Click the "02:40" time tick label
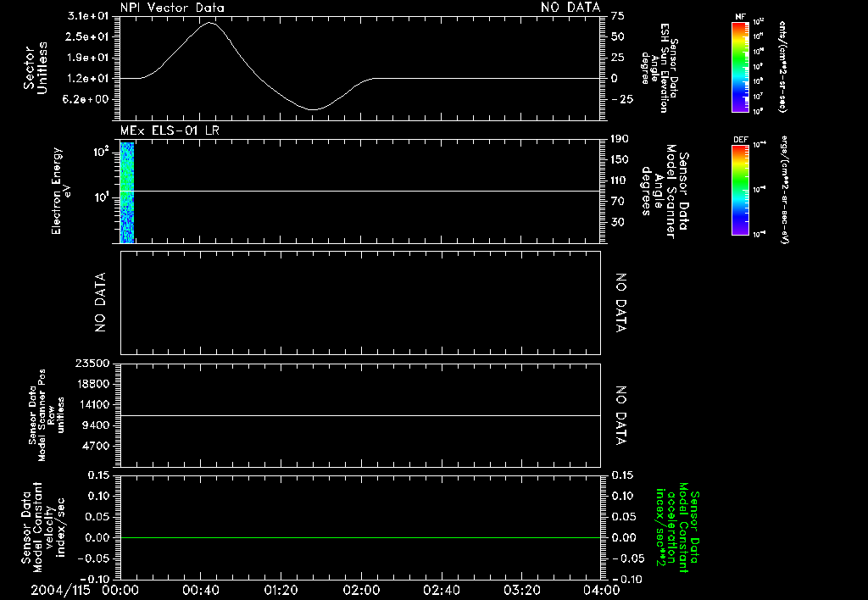Image resolution: width=868 pixels, height=600 pixels. (x=441, y=590)
